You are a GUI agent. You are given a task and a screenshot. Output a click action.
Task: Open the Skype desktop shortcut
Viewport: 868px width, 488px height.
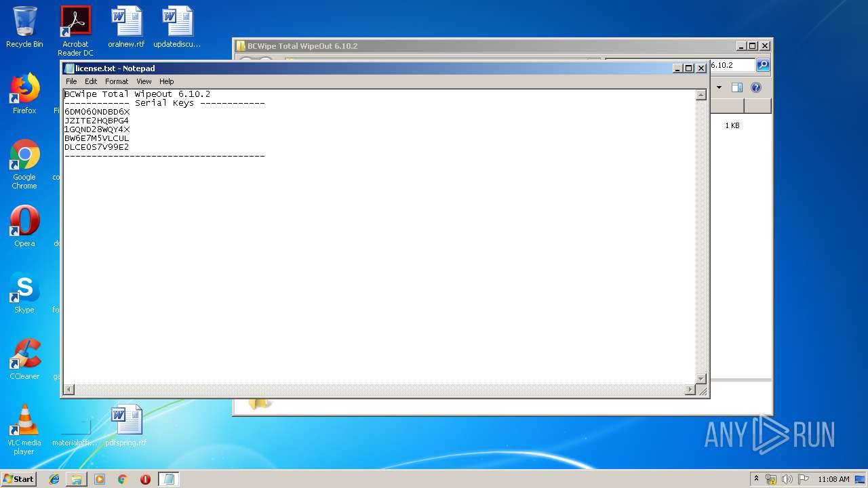point(24,292)
